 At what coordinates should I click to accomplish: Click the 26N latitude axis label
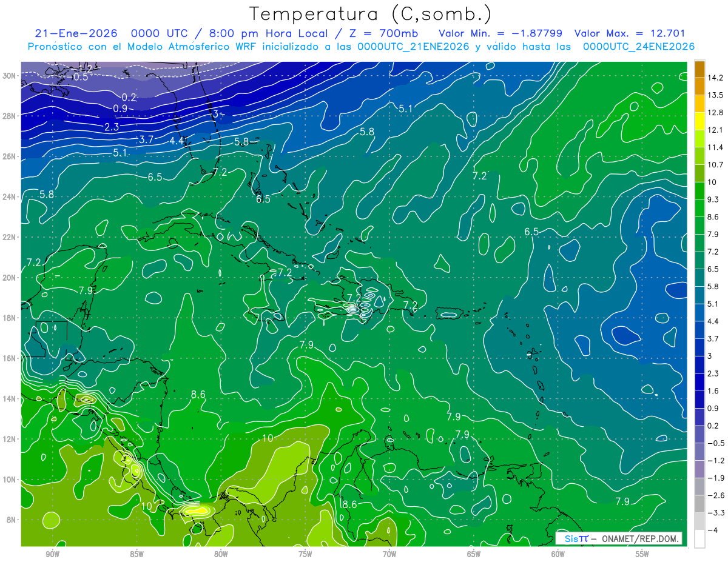click(x=9, y=156)
